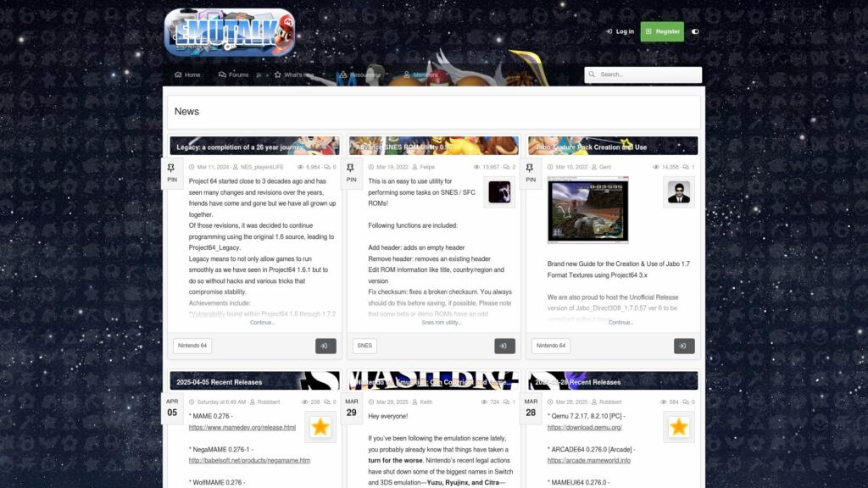Image resolution: width=868 pixels, height=488 pixels.
Task: Click the News page heading
Action: (186, 111)
